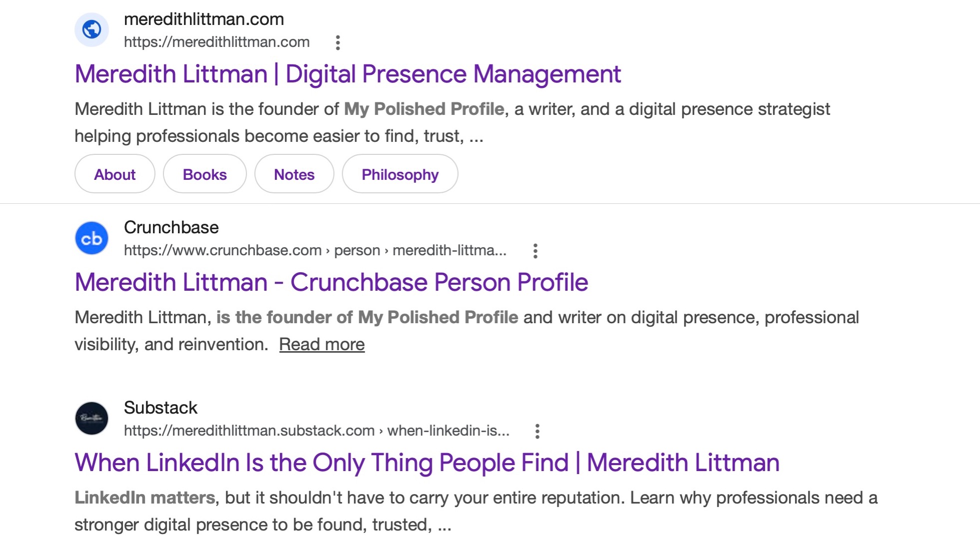Click the Crunchbase cb logo icon

coord(91,238)
